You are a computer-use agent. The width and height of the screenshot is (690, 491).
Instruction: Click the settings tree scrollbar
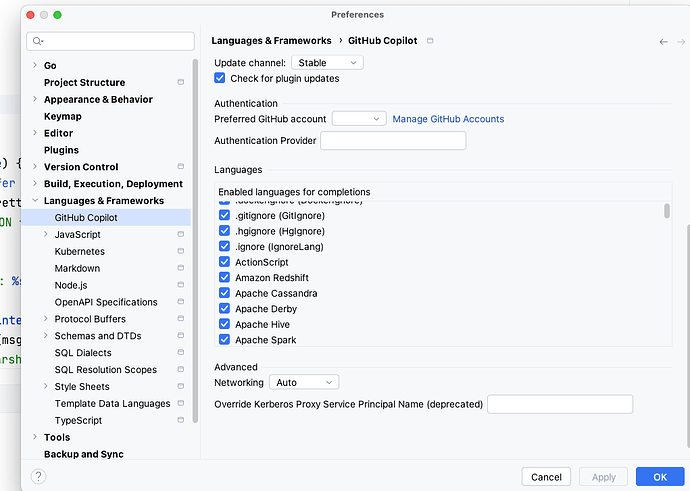(x=195, y=241)
